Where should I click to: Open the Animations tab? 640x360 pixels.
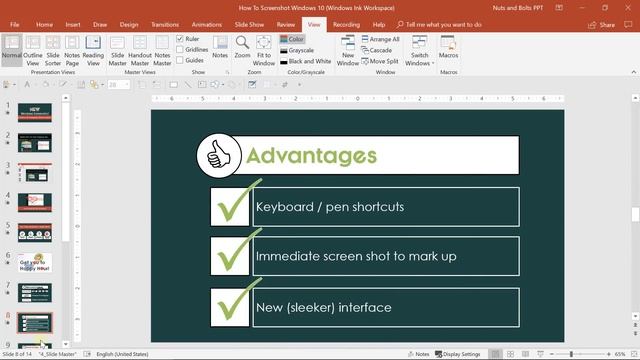click(x=207, y=24)
